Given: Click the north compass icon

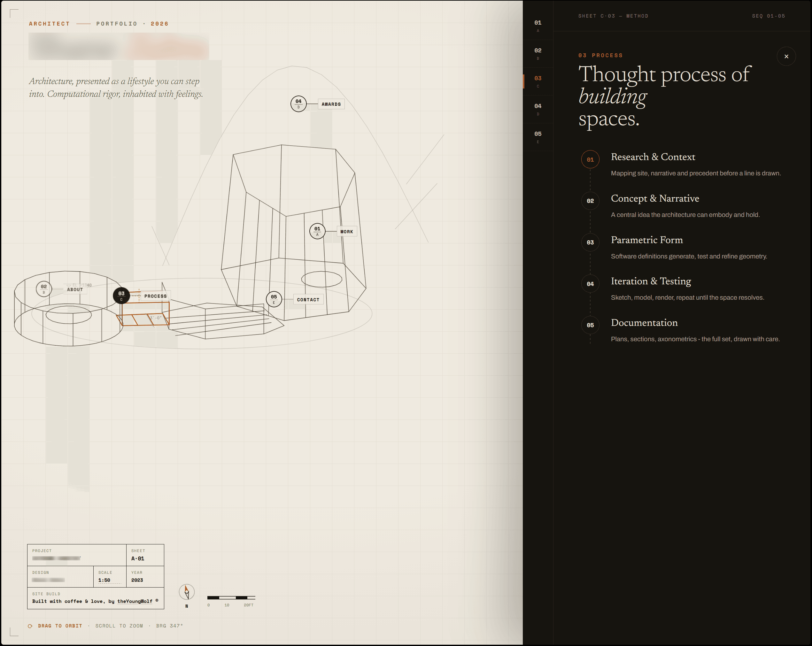Looking at the screenshot, I should tap(186, 592).
